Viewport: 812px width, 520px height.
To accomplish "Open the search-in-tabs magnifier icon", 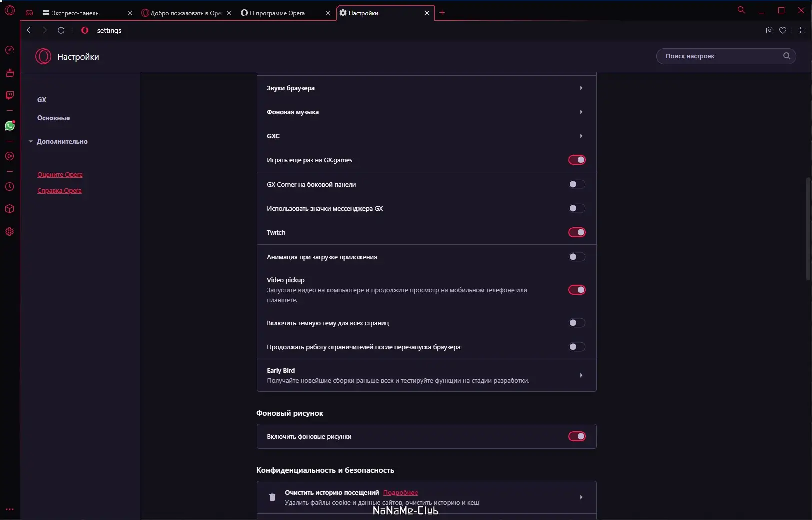I will point(741,10).
